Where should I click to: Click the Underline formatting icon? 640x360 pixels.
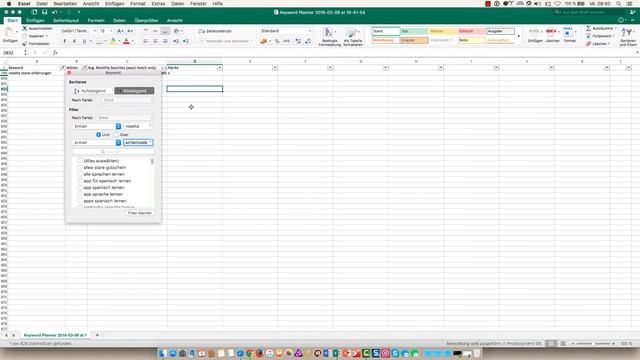(84, 41)
